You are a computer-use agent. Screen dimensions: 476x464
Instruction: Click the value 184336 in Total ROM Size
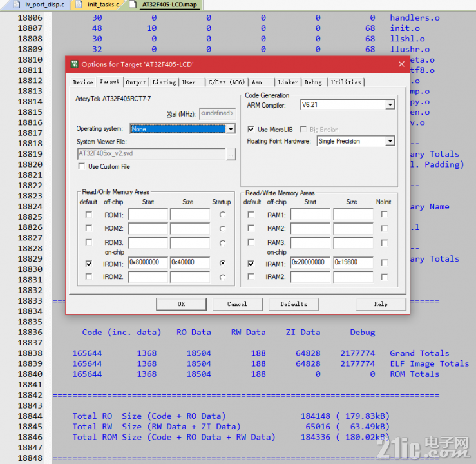coord(316,437)
